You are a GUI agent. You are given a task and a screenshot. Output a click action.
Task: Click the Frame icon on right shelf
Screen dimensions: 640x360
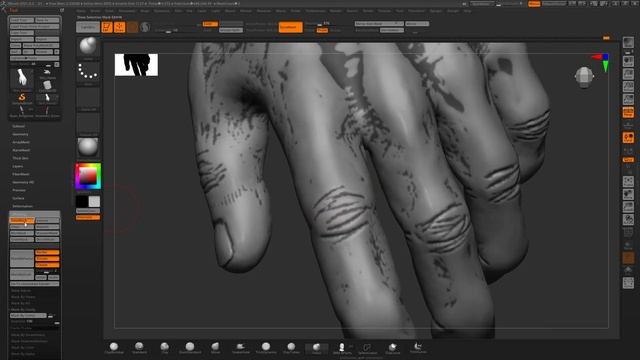(628, 181)
